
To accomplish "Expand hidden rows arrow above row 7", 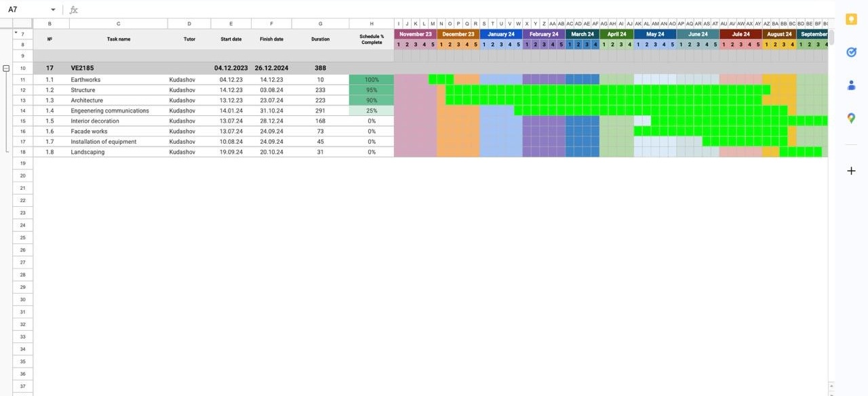I will 16,32.
